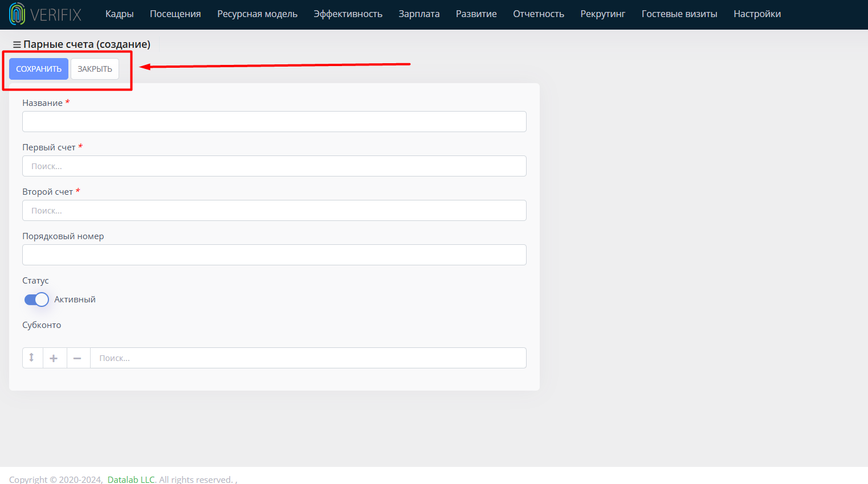Open the Второй счет search dropdown

[274, 211]
